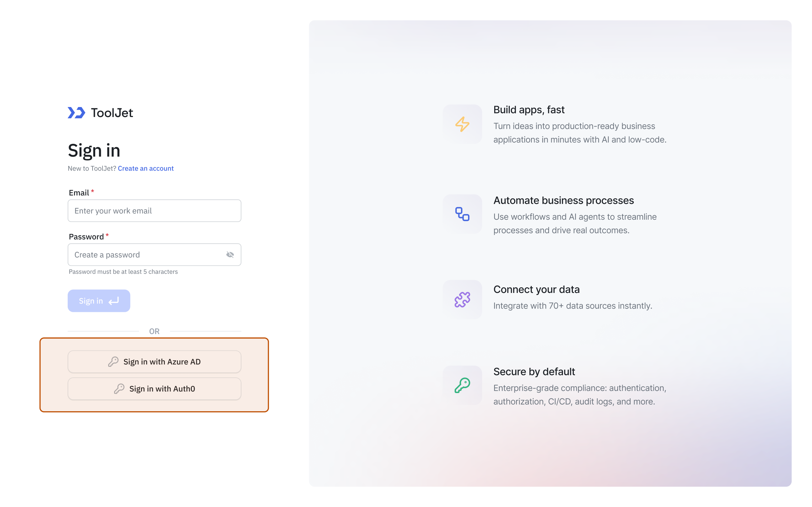This screenshot has height=507, width=812.
Task: Focus the Password input field
Action: click(146, 254)
